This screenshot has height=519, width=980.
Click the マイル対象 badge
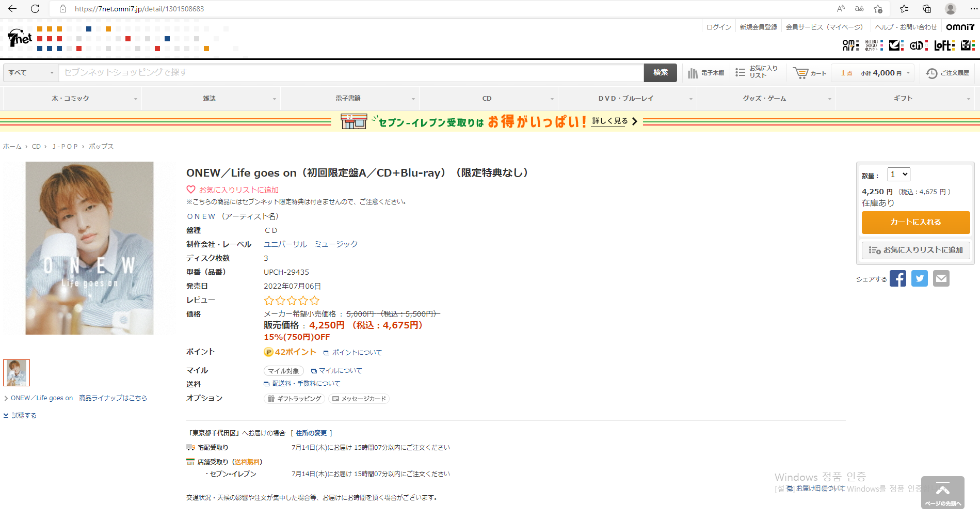(x=283, y=371)
